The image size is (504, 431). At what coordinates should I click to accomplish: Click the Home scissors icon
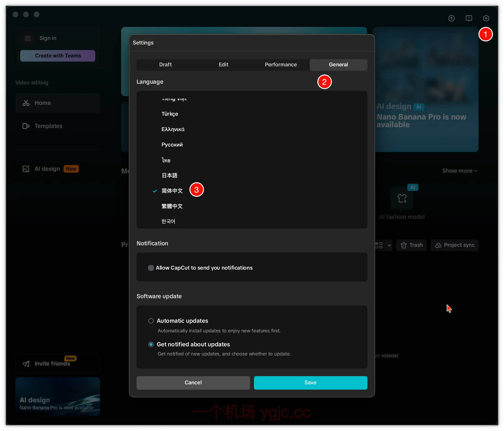pyautogui.click(x=26, y=103)
